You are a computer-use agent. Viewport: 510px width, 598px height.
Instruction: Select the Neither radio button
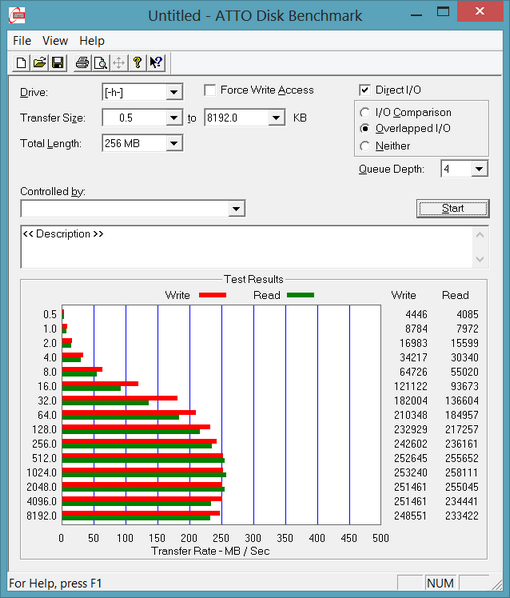tap(365, 146)
